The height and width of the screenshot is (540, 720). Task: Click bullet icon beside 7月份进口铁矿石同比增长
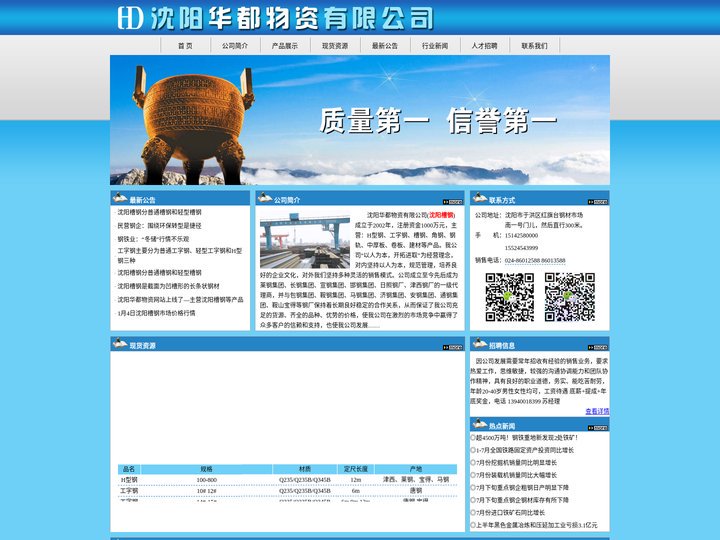click(473, 512)
